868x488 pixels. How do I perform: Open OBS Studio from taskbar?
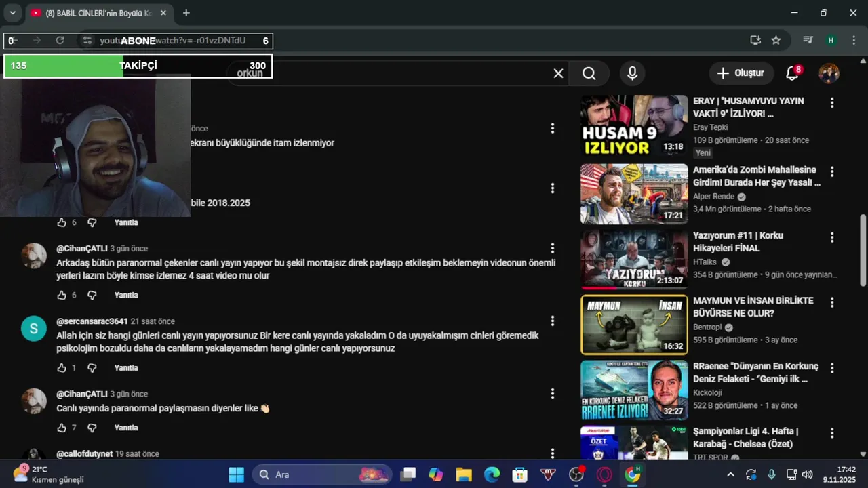click(x=576, y=474)
